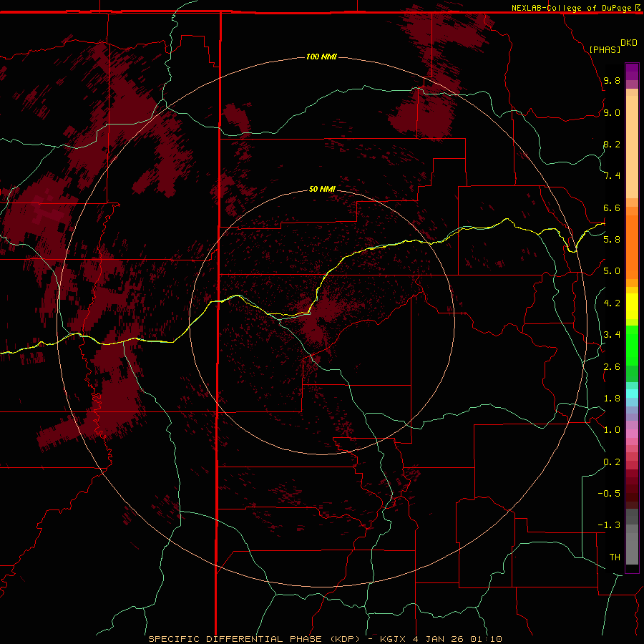
Task: Click the -0.5 scale value
Action: coord(609,494)
